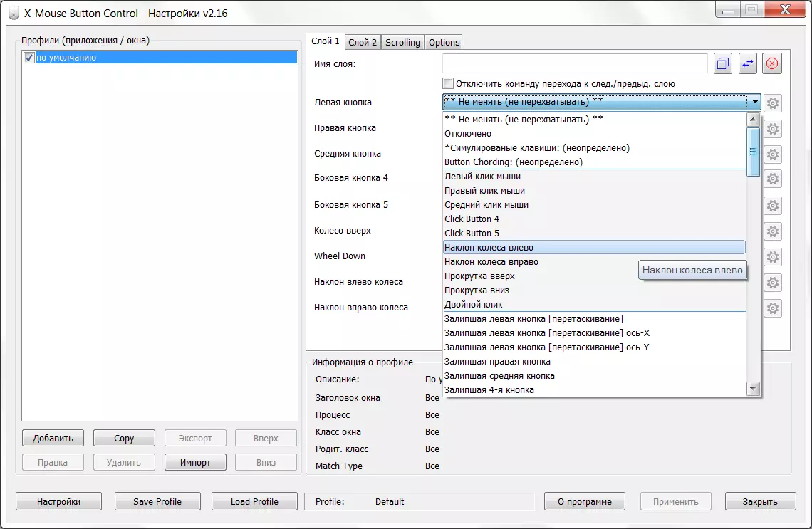Choose 'Двойной клик' from the dropdown list
The image size is (812, 529).
473,305
